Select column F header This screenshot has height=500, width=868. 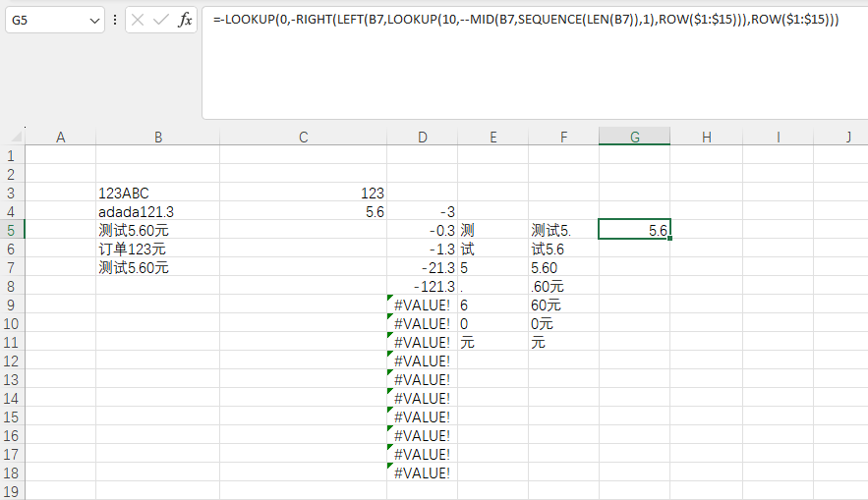[563, 138]
